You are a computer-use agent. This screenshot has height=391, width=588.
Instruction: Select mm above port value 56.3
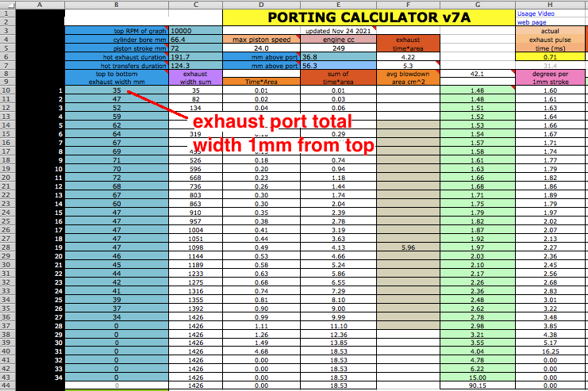[x=338, y=66]
